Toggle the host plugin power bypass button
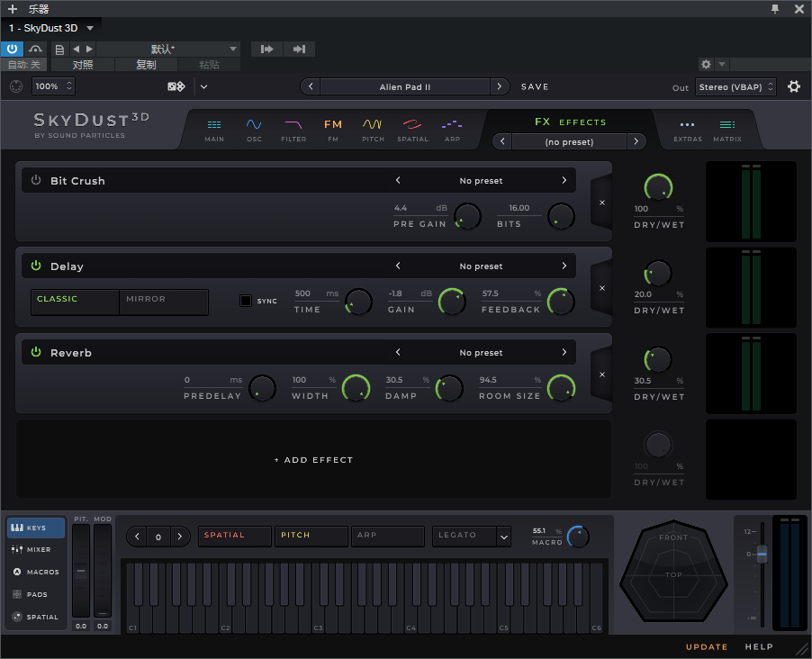This screenshot has width=812, height=659. click(12, 50)
